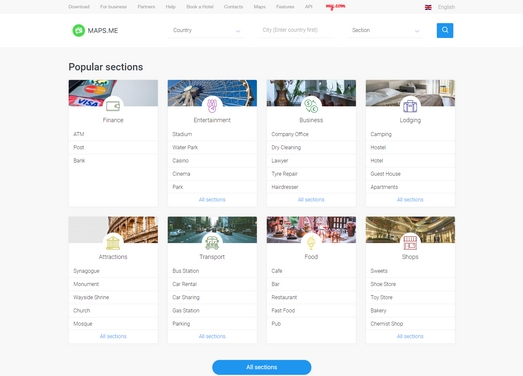Screen dimensions: 523x376
Task: Open the Tyre Repair link
Action: 285,174
